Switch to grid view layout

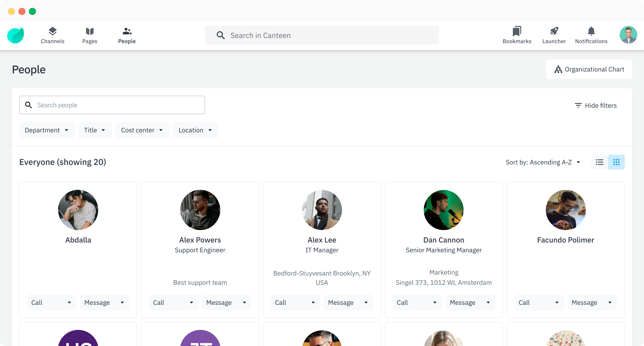click(x=616, y=162)
